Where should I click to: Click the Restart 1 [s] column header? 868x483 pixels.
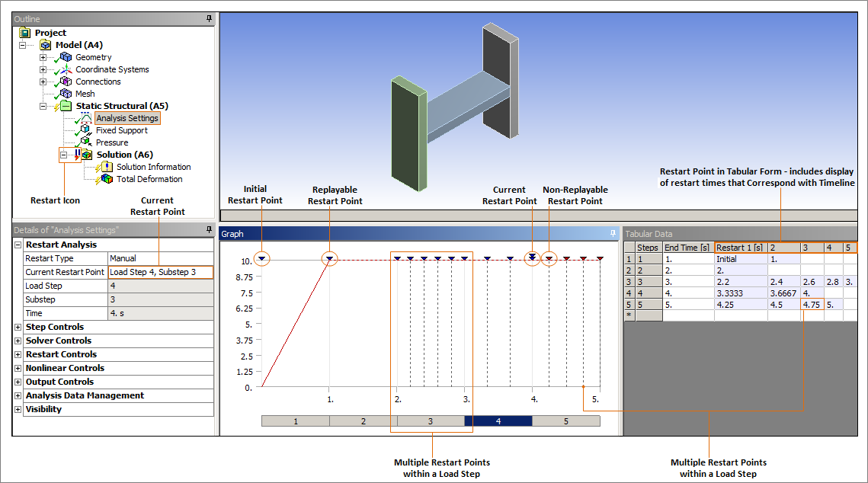740,248
